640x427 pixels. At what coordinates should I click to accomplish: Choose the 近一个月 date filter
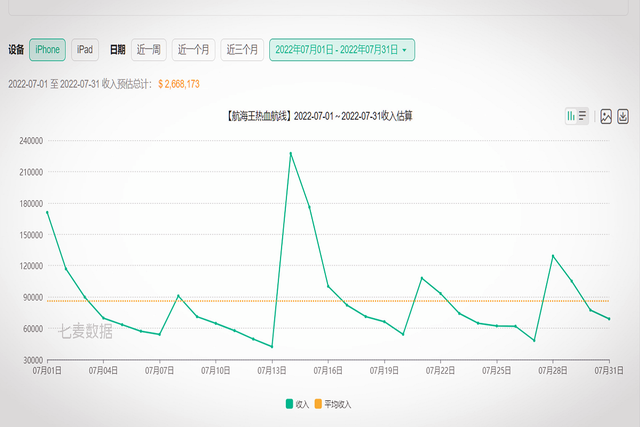tap(194, 49)
